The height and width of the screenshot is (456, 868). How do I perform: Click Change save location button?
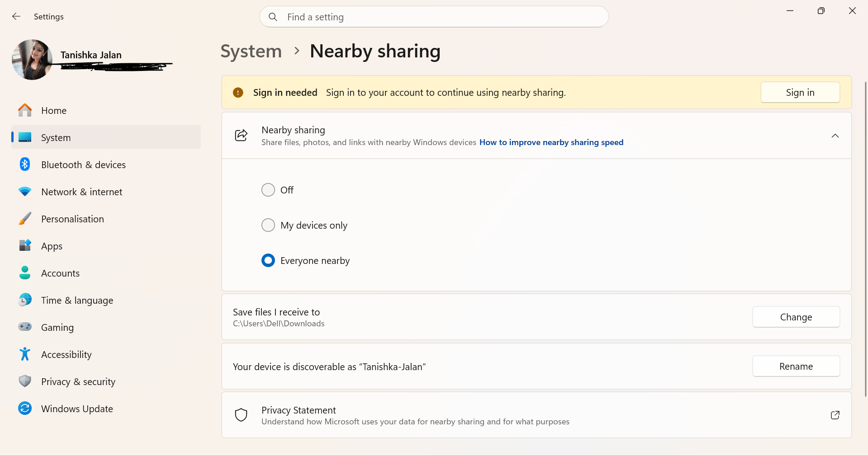pos(796,317)
